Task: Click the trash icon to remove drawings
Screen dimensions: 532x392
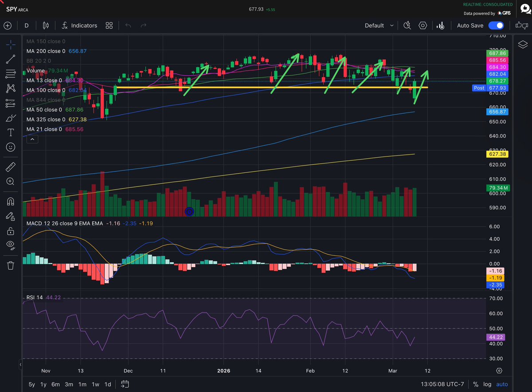Action: pyautogui.click(x=11, y=265)
